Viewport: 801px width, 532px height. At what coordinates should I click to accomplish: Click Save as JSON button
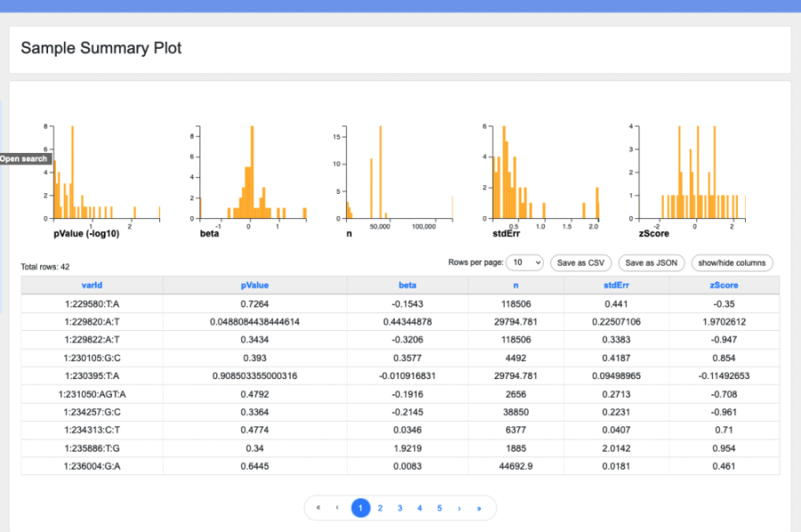(651, 262)
